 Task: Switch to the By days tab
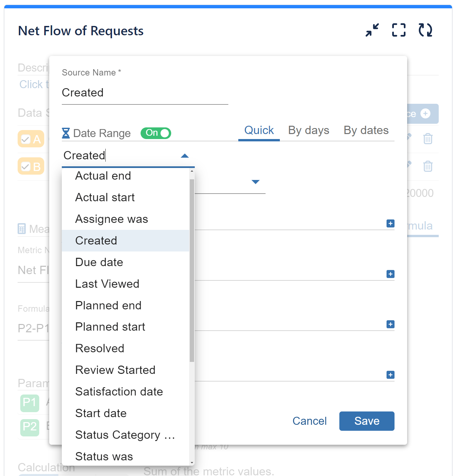click(308, 130)
